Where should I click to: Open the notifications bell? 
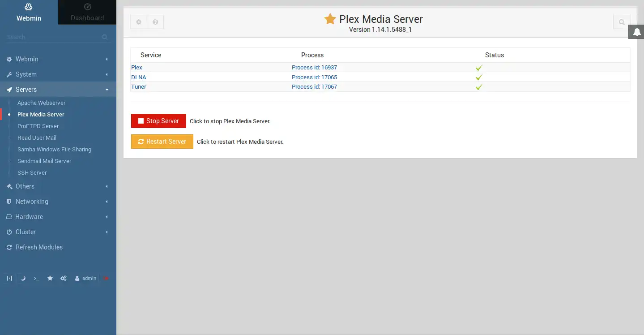pyautogui.click(x=636, y=32)
